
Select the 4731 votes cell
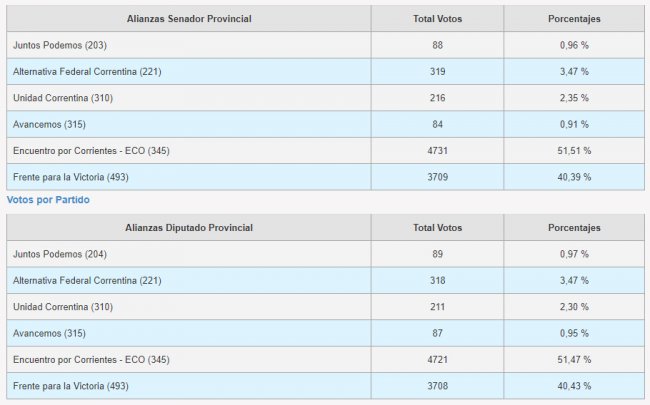point(437,150)
